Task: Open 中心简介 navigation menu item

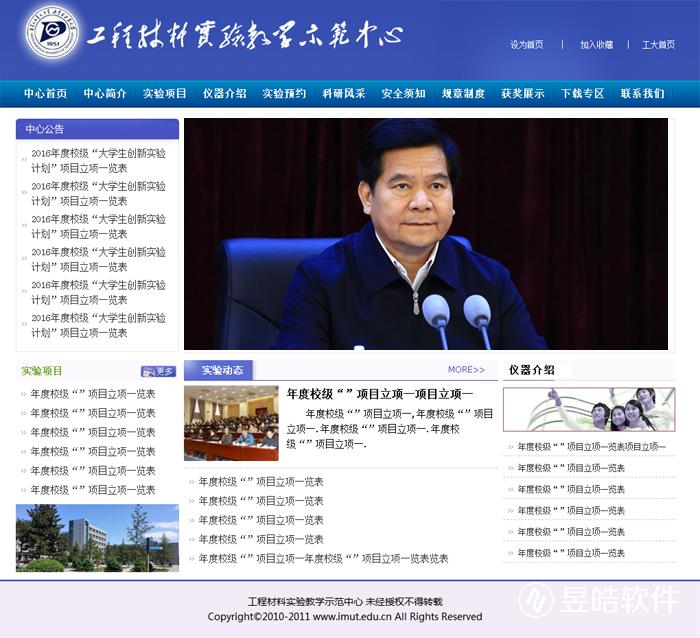Action: point(105,94)
